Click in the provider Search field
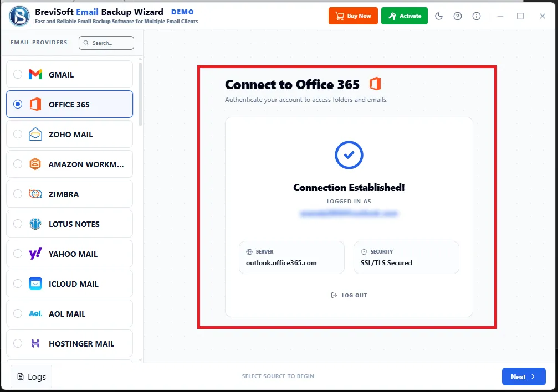Screen dimensions: 558x392 106,43
